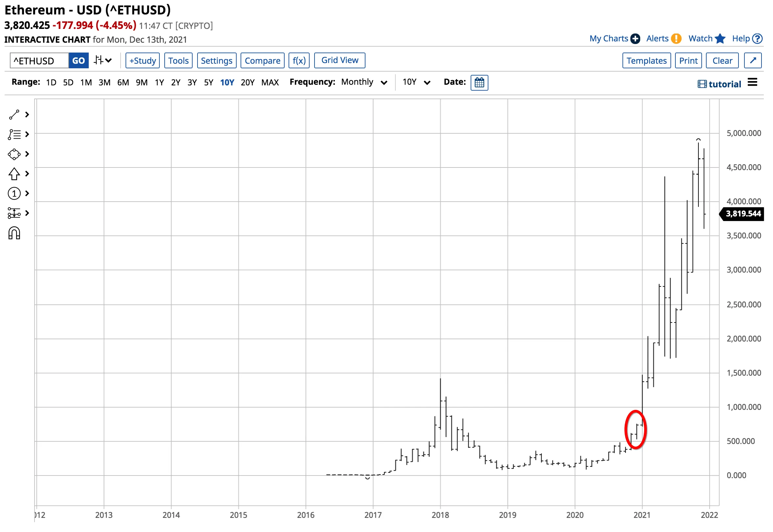Expand trend line tool options arrow

27,115
